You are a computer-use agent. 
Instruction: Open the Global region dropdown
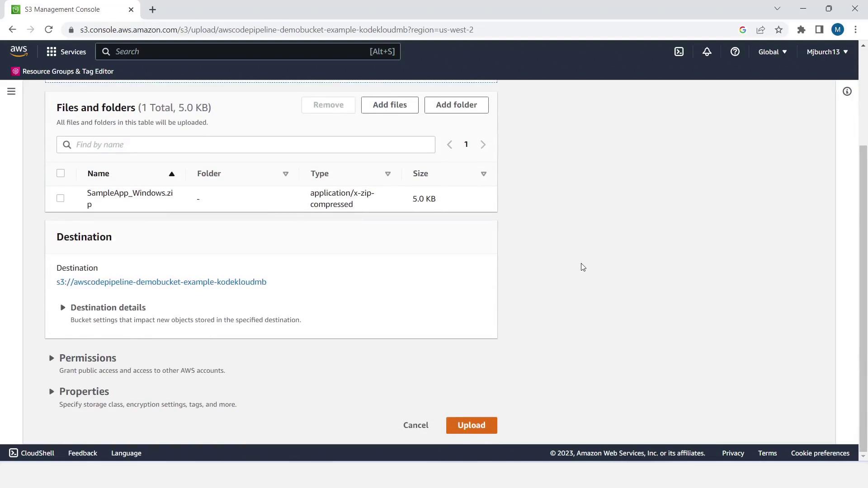tap(772, 52)
